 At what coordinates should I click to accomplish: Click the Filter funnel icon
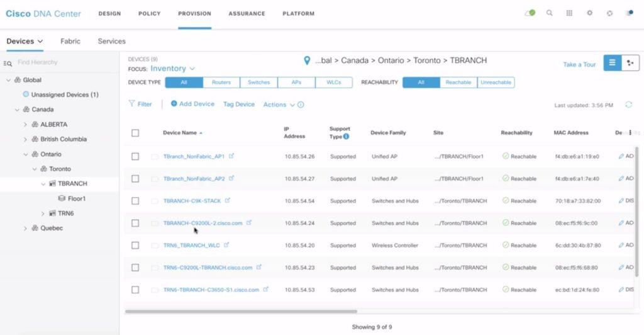click(x=132, y=104)
